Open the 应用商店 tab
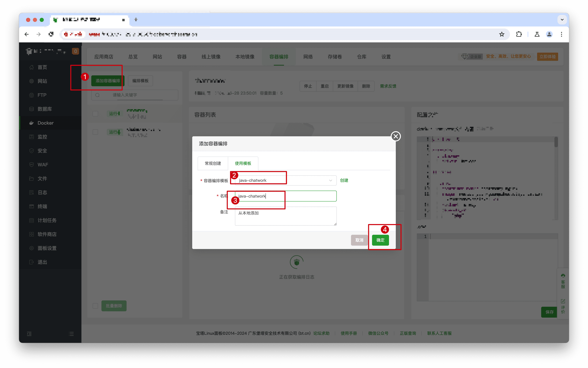The height and width of the screenshot is (368, 588). (104, 57)
